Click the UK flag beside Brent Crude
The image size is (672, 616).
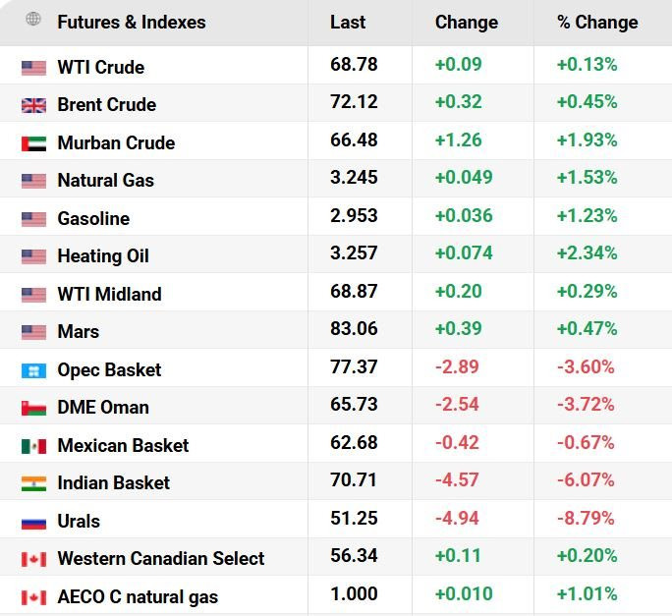tap(33, 105)
